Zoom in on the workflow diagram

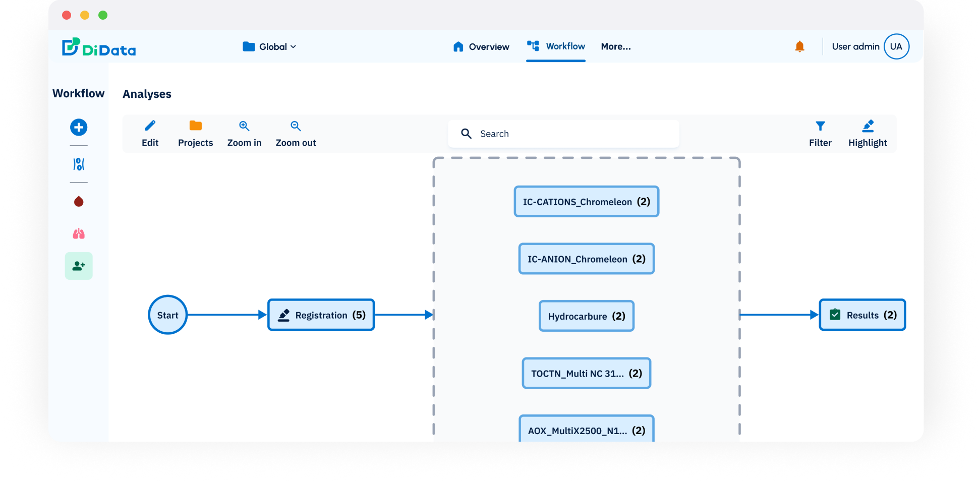[244, 134]
